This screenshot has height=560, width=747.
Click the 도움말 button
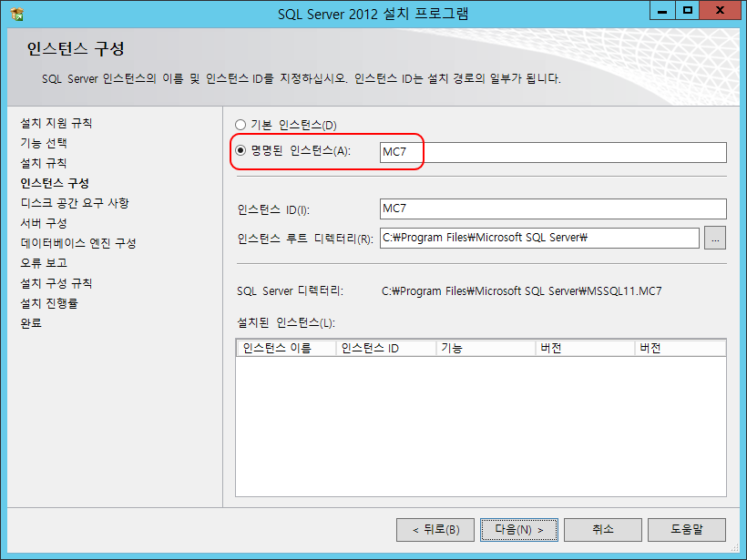pyautogui.click(x=687, y=530)
